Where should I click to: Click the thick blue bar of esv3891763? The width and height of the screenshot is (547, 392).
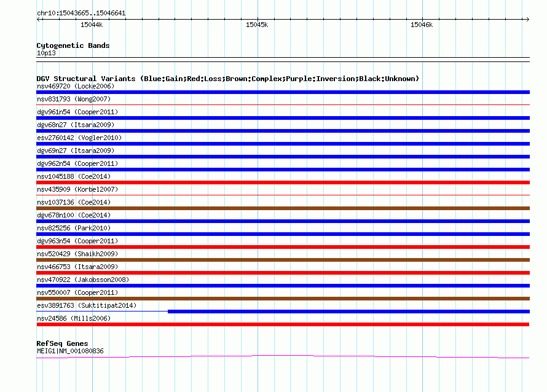click(x=349, y=312)
